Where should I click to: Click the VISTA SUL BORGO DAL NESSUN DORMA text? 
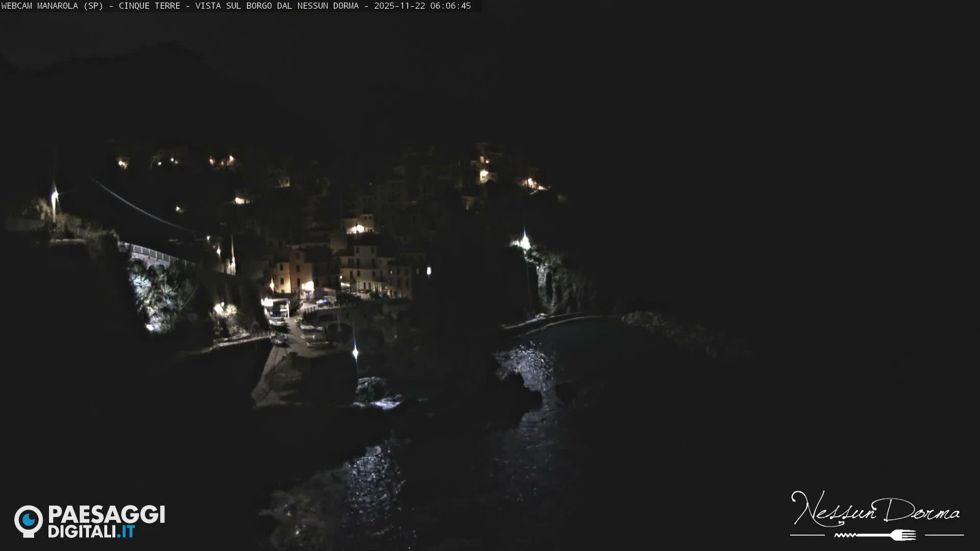278,7
